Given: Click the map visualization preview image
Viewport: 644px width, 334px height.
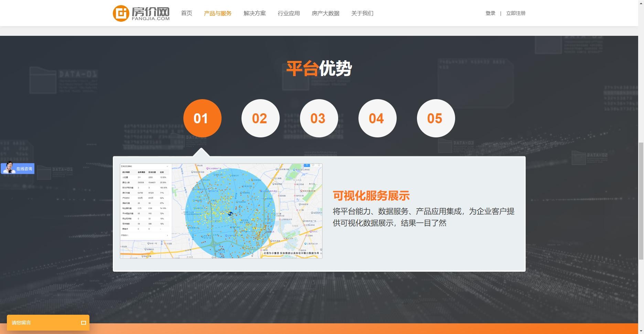Looking at the screenshot, I should [221, 211].
